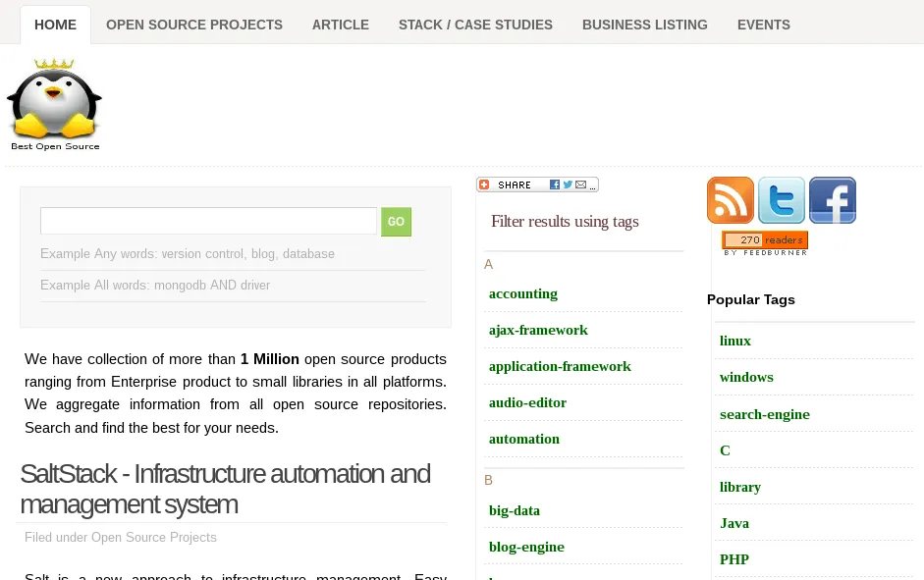The height and width of the screenshot is (580, 924).
Task: Open the RSS feed subscription icon
Action: click(730, 199)
